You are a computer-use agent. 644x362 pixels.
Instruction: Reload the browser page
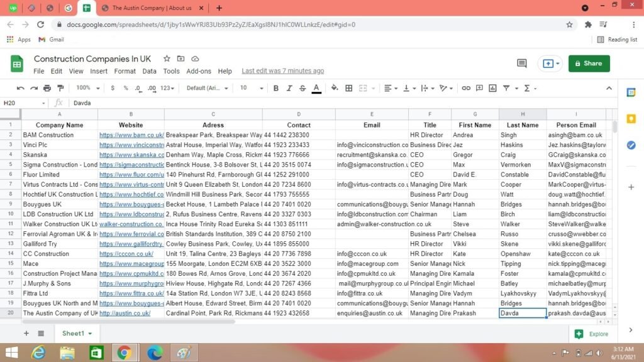[40, 25]
